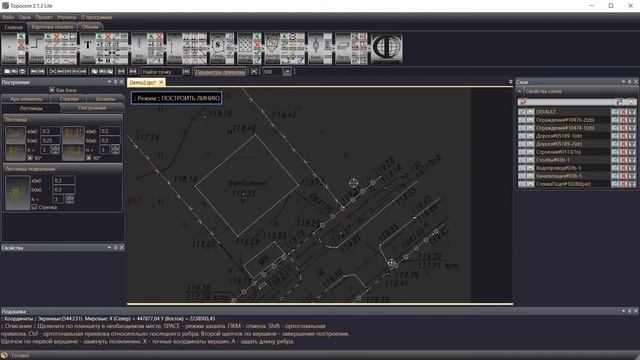Open Свойства panel dropdown arrow
640x360 pixels.
coord(109,248)
